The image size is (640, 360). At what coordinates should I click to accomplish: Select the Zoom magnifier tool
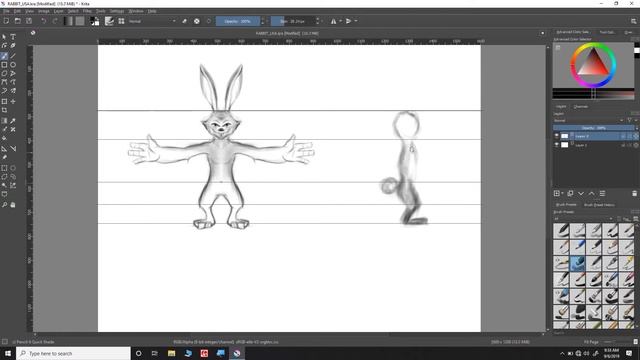point(4,204)
